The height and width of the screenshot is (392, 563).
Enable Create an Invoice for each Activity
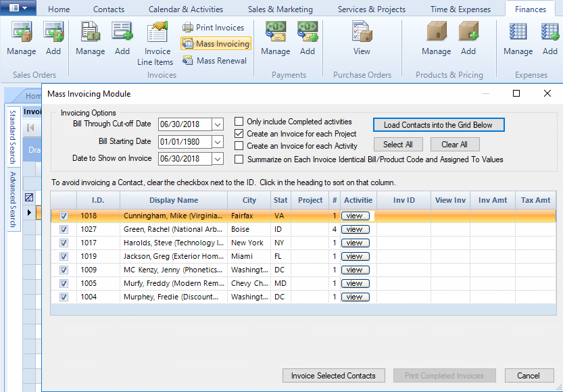pyautogui.click(x=239, y=146)
